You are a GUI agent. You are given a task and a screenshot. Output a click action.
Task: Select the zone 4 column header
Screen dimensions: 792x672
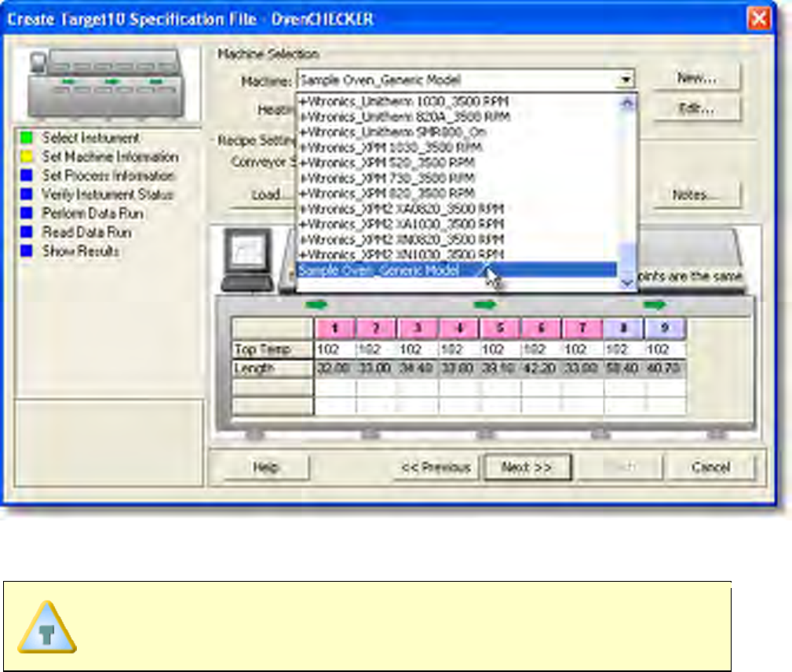(459, 328)
